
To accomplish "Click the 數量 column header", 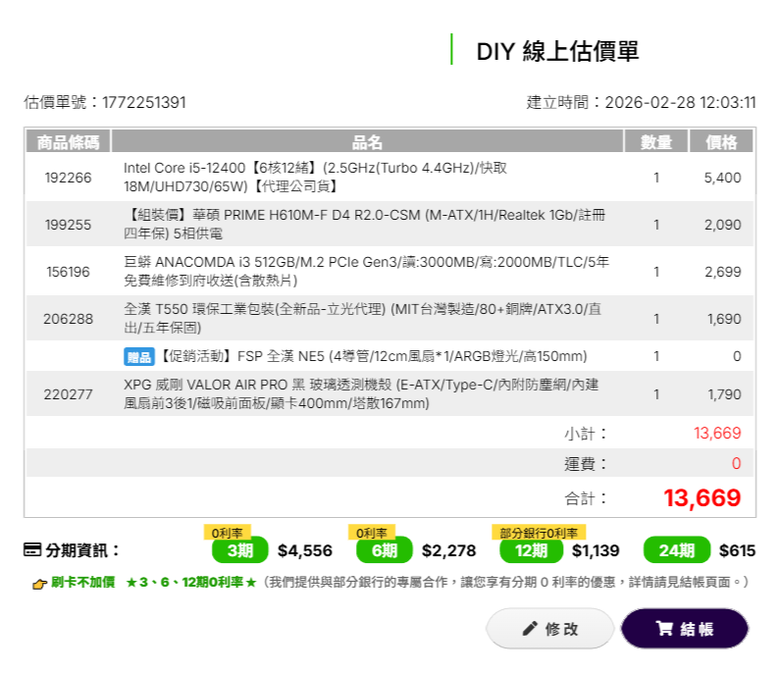I will (656, 142).
